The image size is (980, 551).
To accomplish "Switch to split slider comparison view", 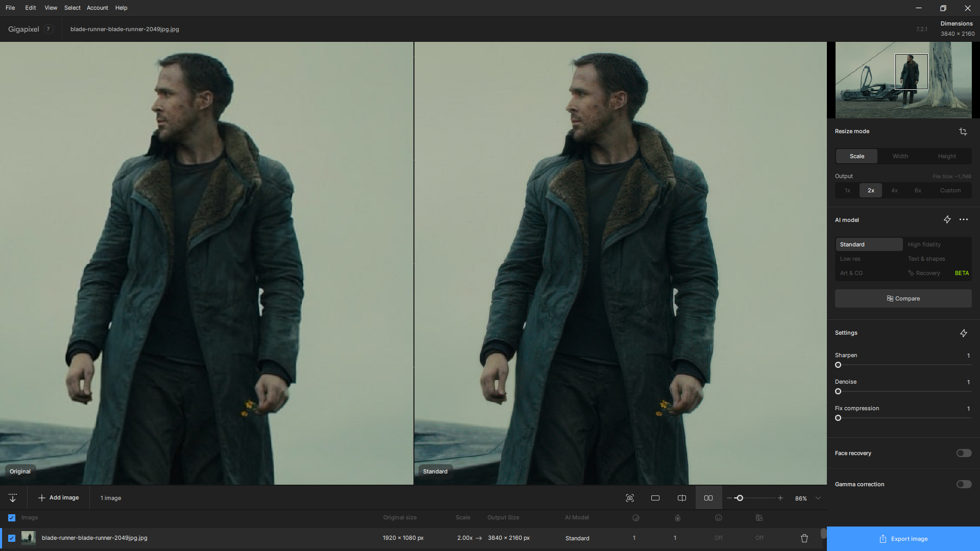I will pyautogui.click(x=681, y=498).
